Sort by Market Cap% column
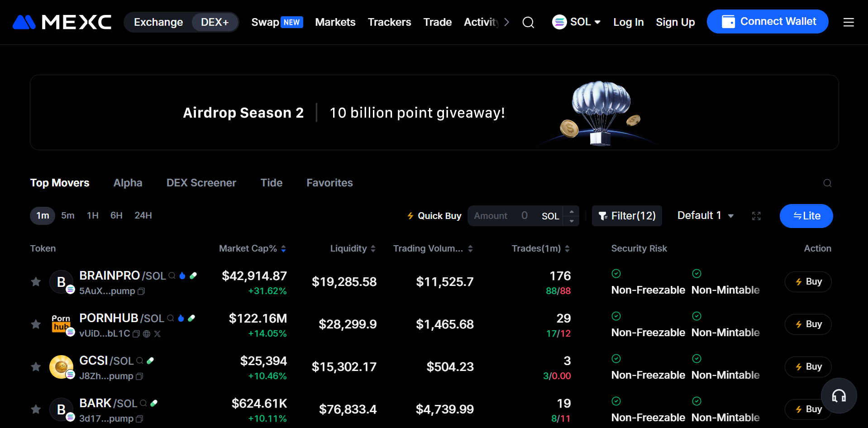 point(253,248)
